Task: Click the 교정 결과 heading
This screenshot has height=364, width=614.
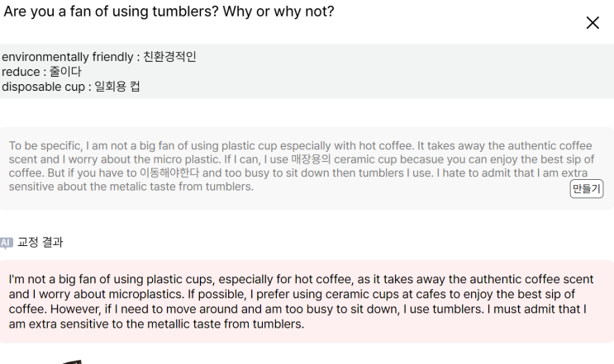Action: click(x=40, y=243)
